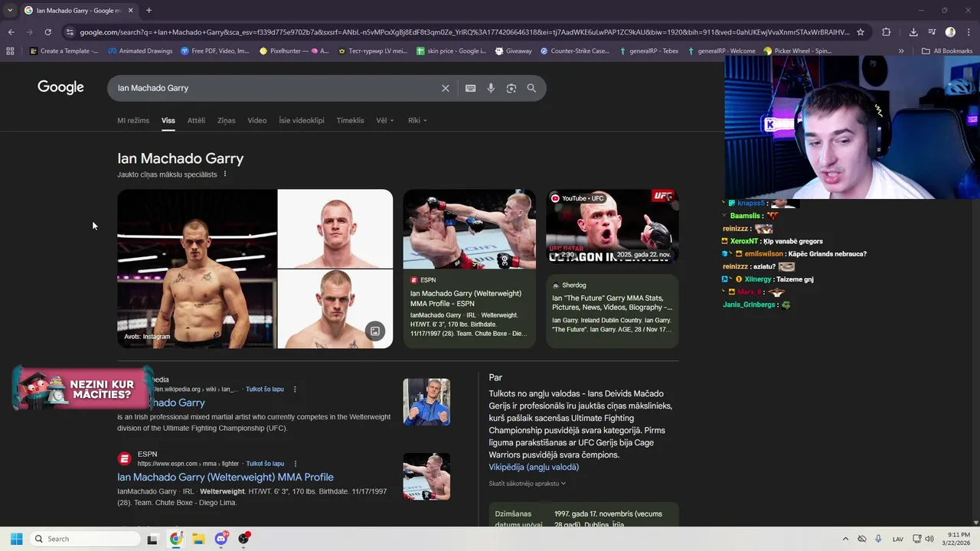
Task: Open the on-screen keyboard input tool
Action: (471, 88)
